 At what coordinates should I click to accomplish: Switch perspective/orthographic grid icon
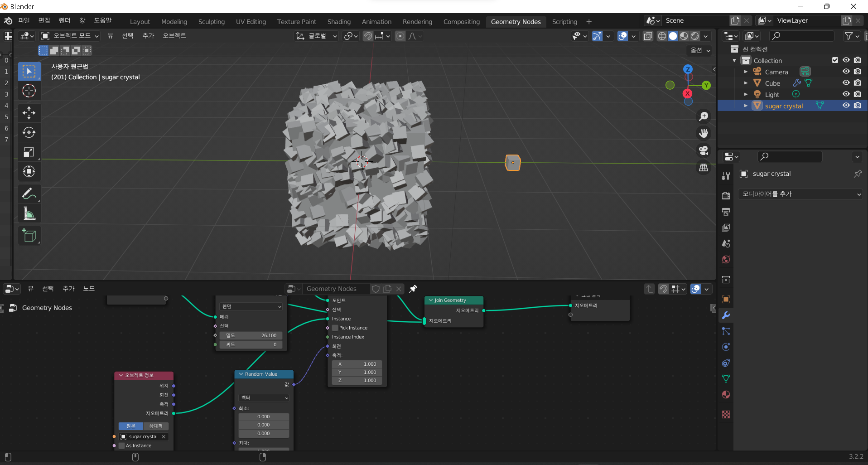[x=704, y=168]
